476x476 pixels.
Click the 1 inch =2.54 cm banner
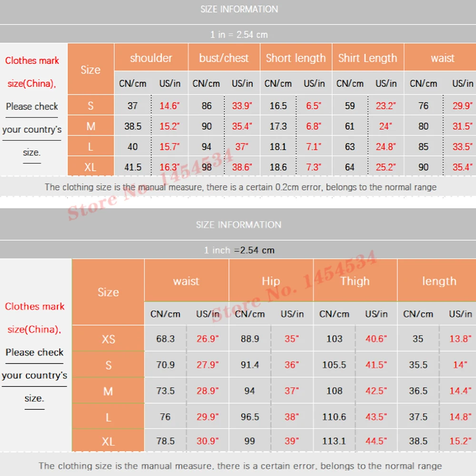click(239, 250)
